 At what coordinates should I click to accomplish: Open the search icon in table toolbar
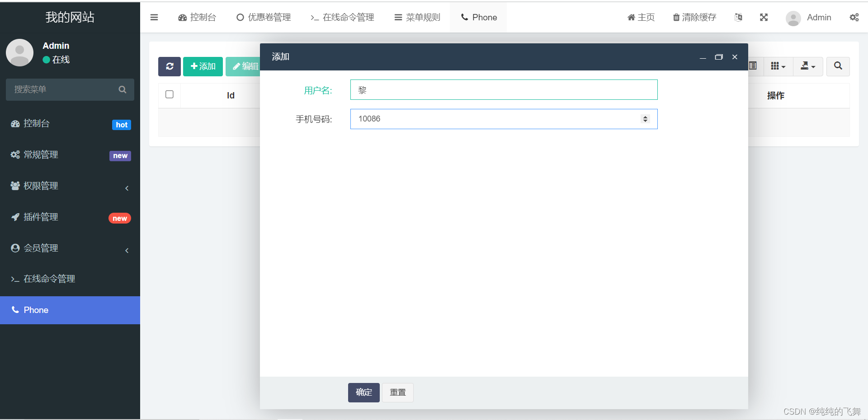838,66
